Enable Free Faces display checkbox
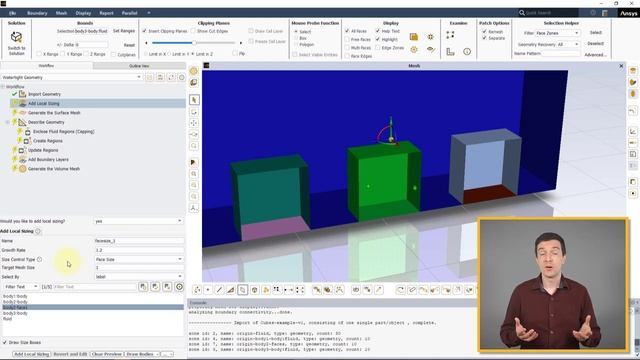Screen dimensions: 640x360 point(347,40)
